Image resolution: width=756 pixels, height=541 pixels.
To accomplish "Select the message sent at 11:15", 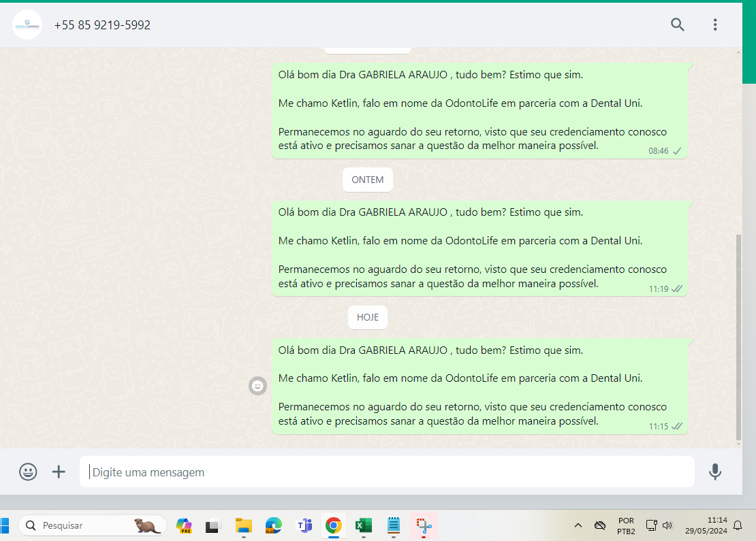I will click(479, 386).
